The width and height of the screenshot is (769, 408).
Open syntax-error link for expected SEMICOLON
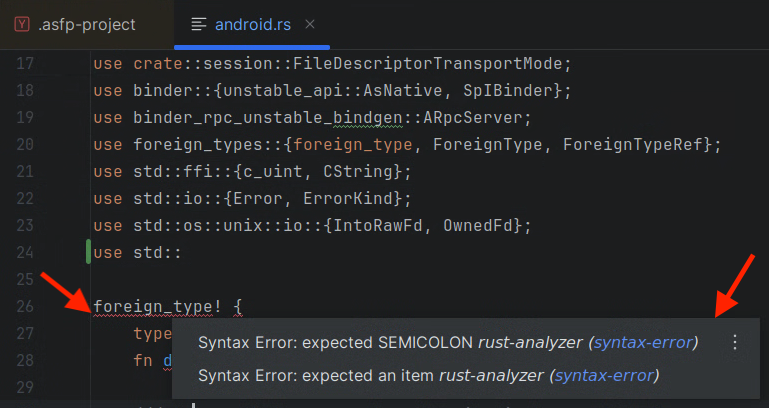(643, 343)
